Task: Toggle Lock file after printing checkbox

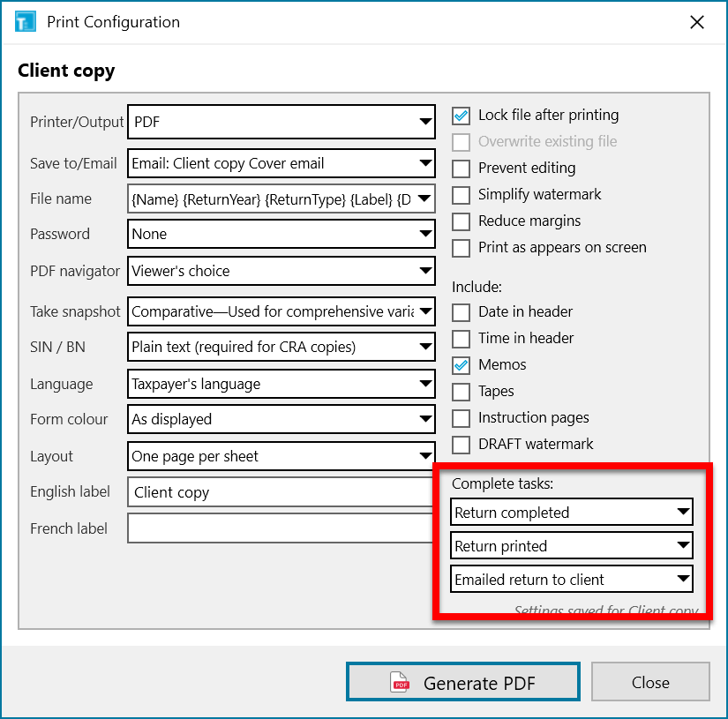Action: (x=461, y=116)
